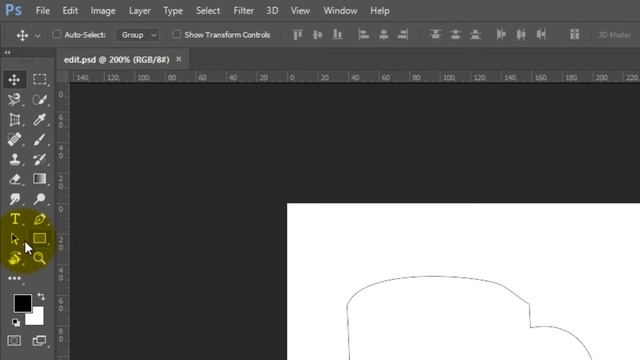This screenshot has width=640, height=360.
Task: Select the Quick Selection tool
Action: (40, 100)
